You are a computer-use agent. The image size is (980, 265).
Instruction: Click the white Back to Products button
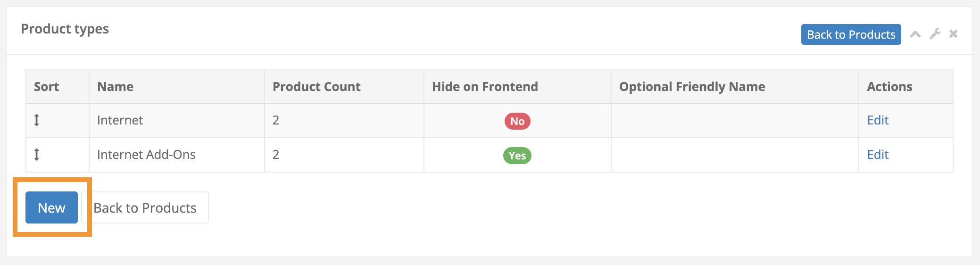click(x=145, y=207)
